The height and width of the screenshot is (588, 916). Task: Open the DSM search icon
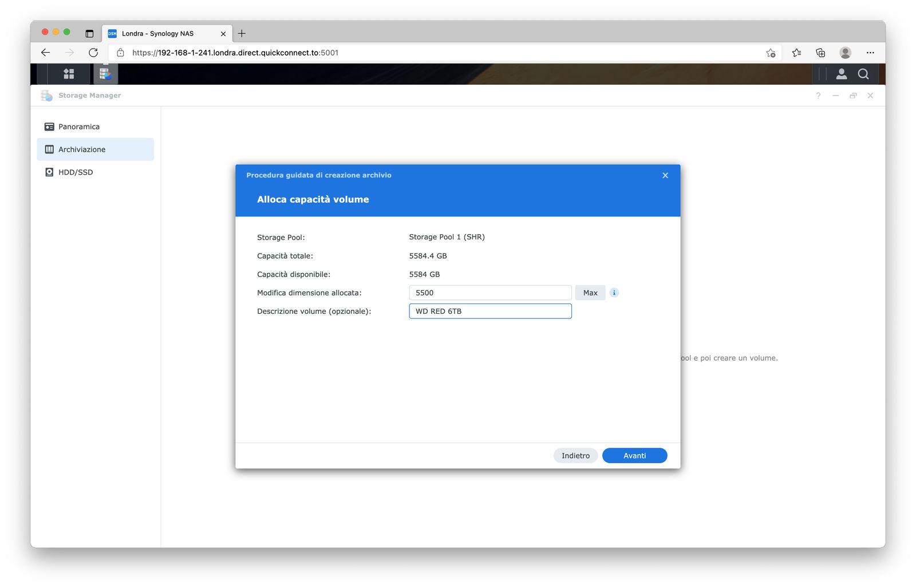click(x=863, y=74)
